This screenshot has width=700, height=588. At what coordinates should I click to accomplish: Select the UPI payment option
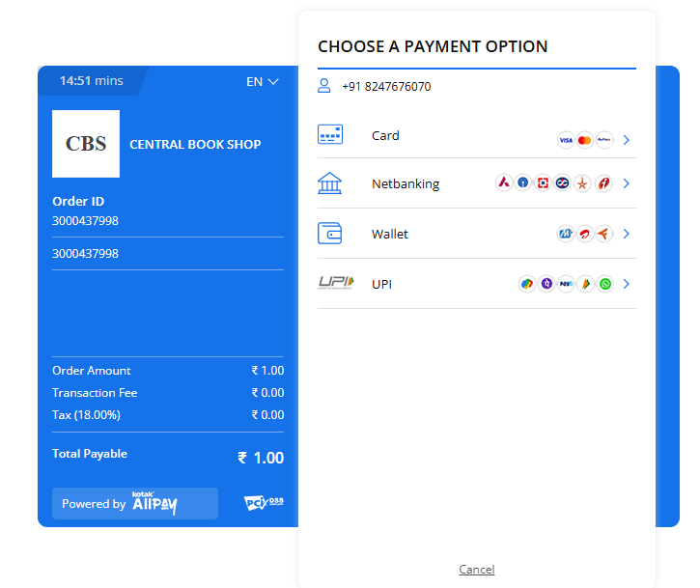[x=477, y=284]
